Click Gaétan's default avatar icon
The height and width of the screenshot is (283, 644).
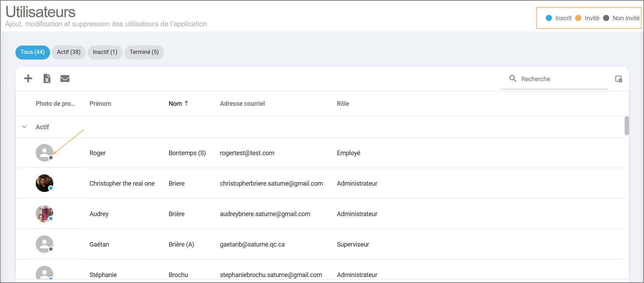[x=44, y=244]
